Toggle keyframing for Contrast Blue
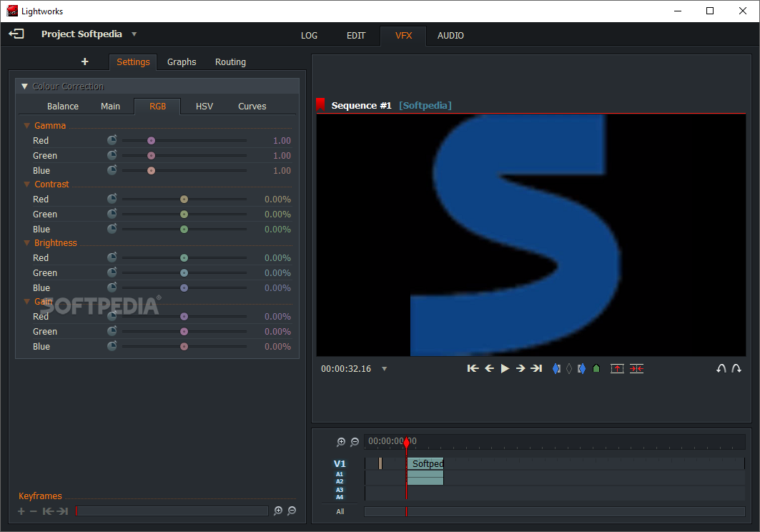This screenshot has height=532, width=760. [x=112, y=229]
